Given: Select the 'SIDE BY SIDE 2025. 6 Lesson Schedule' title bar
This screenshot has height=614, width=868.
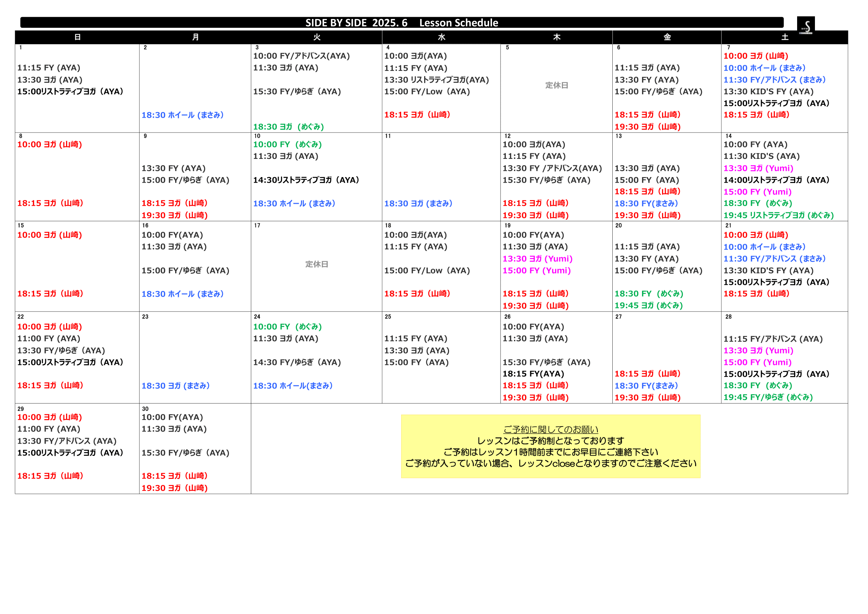Looking at the screenshot, I should click(402, 23).
